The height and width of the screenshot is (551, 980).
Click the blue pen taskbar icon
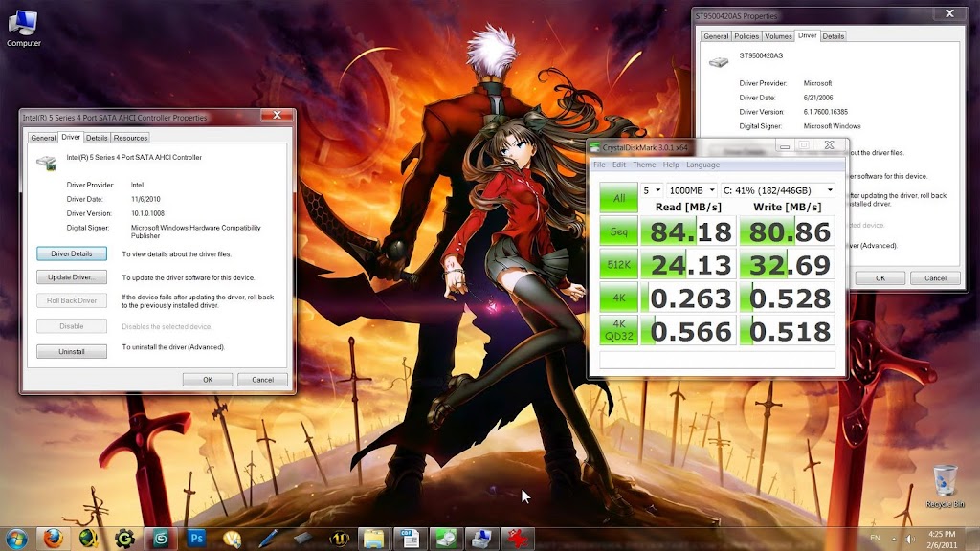point(268,538)
